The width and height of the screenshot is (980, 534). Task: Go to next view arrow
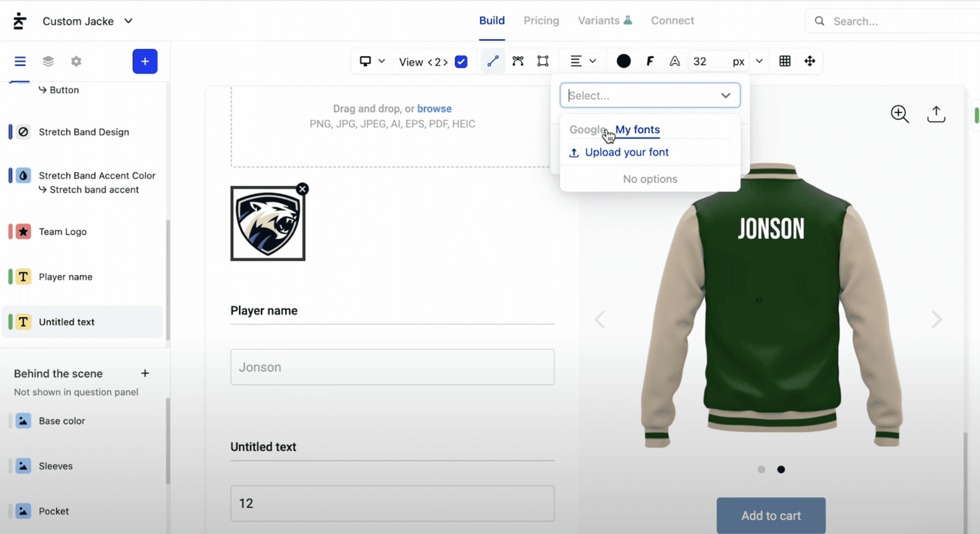(445, 62)
